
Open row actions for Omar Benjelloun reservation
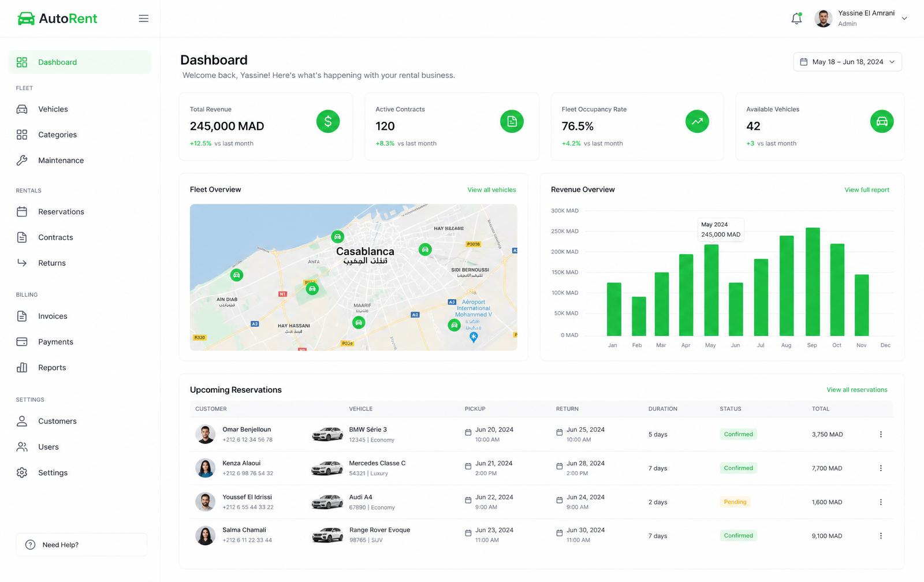(881, 434)
